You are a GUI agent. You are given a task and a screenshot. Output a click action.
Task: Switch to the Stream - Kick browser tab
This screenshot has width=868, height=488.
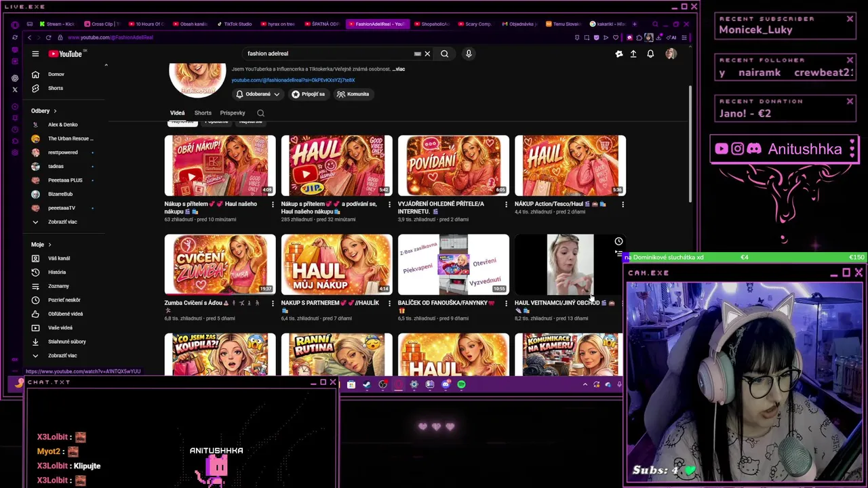click(x=57, y=24)
